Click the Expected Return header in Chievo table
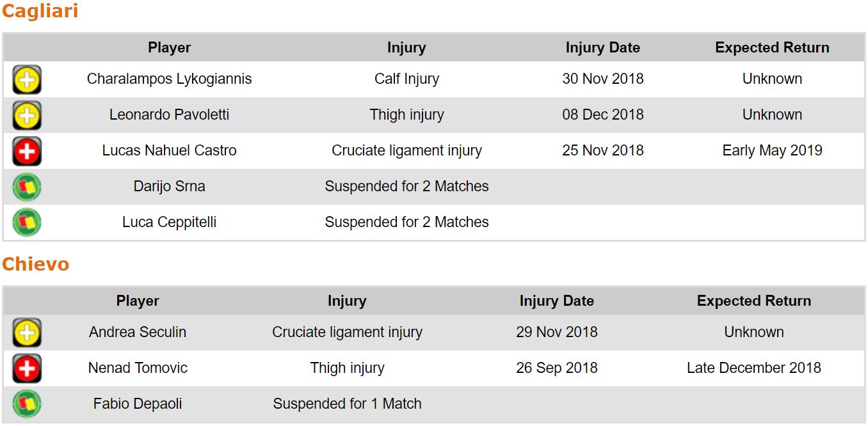The image size is (868, 426). click(753, 301)
